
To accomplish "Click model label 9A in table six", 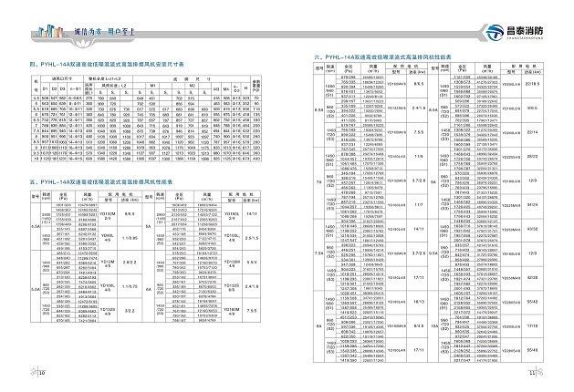I will point(433,181).
